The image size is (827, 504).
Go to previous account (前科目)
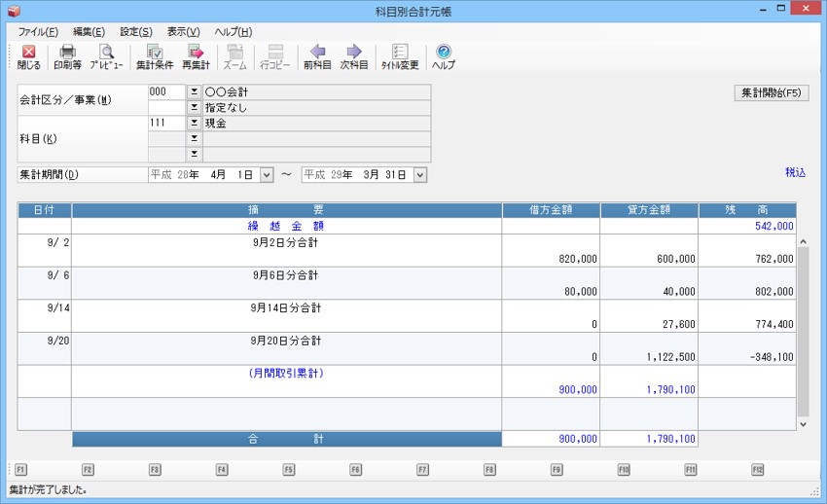click(x=317, y=56)
